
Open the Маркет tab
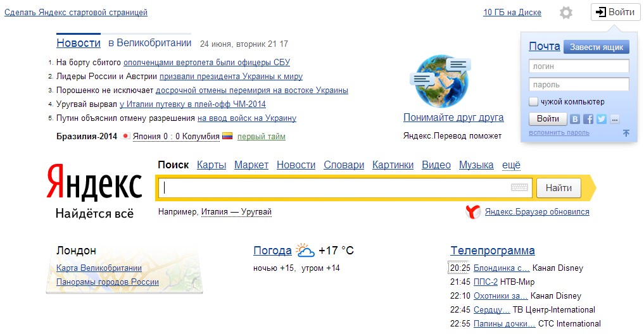point(251,165)
